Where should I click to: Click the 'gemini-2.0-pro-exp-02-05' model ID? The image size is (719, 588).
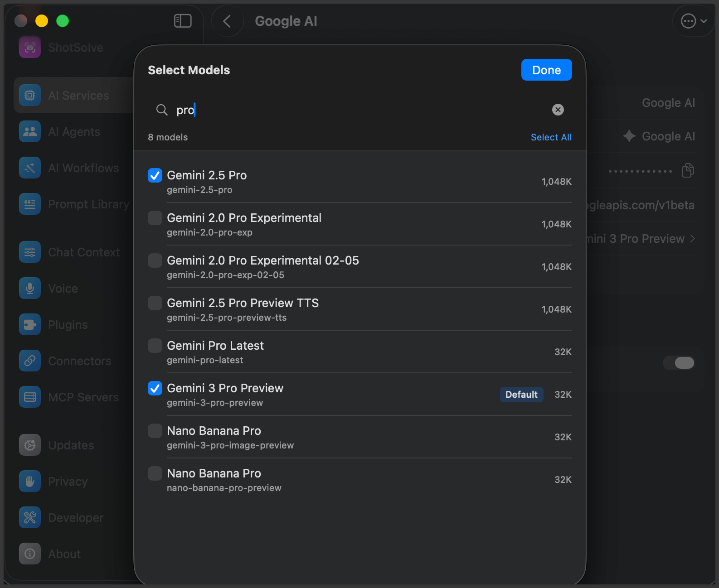[x=225, y=275]
